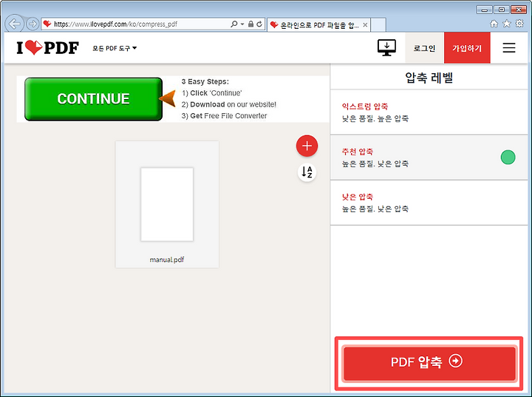532x397 pixels.
Task: Open a new browser tab
Action: click(378, 25)
